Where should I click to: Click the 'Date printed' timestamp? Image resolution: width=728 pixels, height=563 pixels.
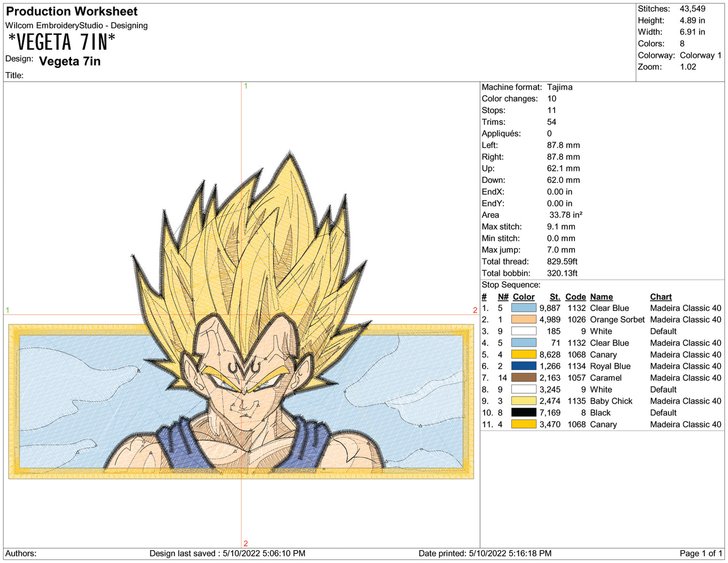click(x=485, y=553)
